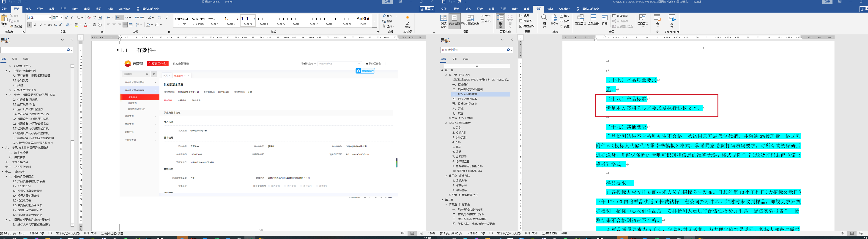Increase indent in left Word window

(x=142, y=18)
